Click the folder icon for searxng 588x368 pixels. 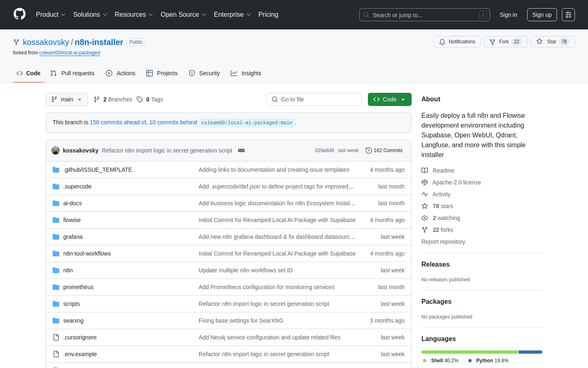tap(56, 321)
